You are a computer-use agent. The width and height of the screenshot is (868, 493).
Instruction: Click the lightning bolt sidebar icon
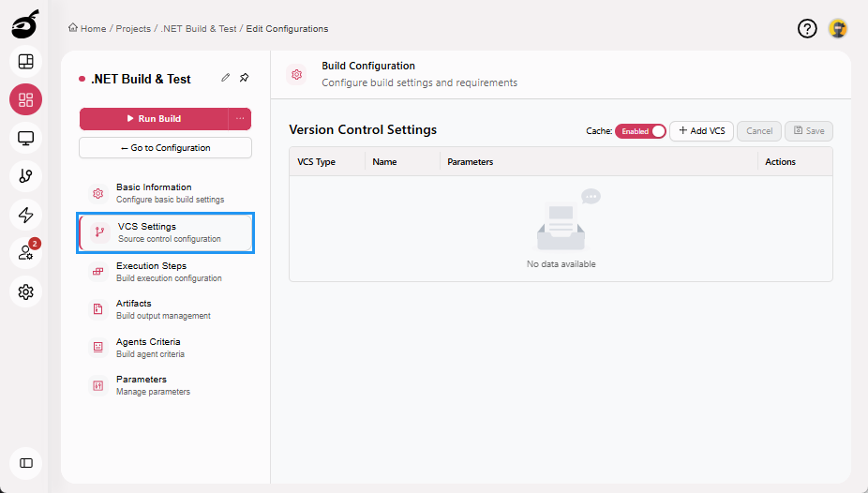click(x=25, y=216)
